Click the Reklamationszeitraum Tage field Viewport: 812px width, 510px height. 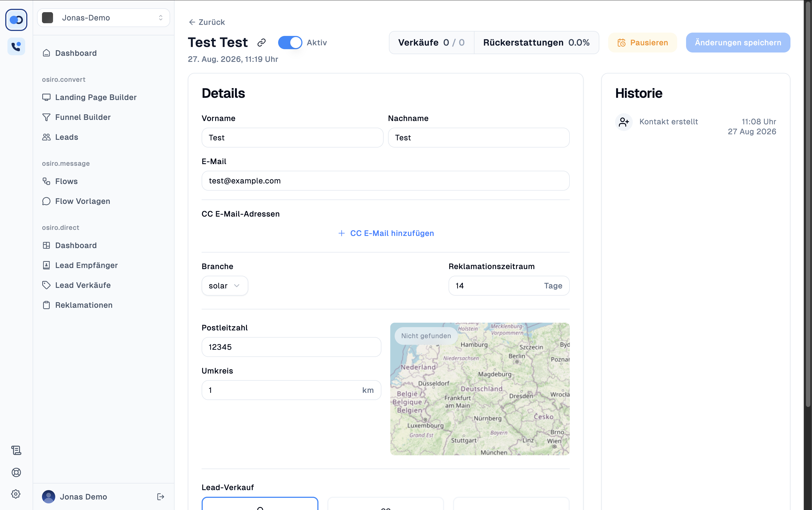click(509, 286)
